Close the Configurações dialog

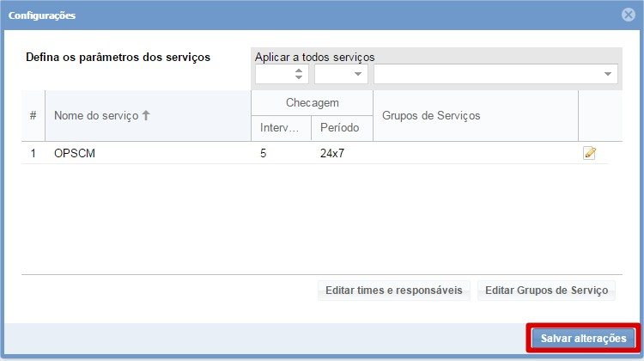(628, 15)
